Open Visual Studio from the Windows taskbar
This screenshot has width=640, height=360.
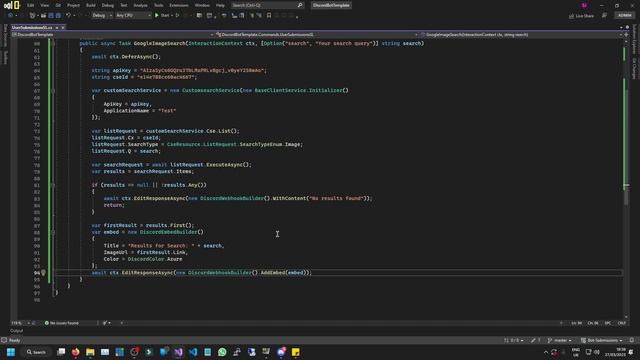(178, 352)
